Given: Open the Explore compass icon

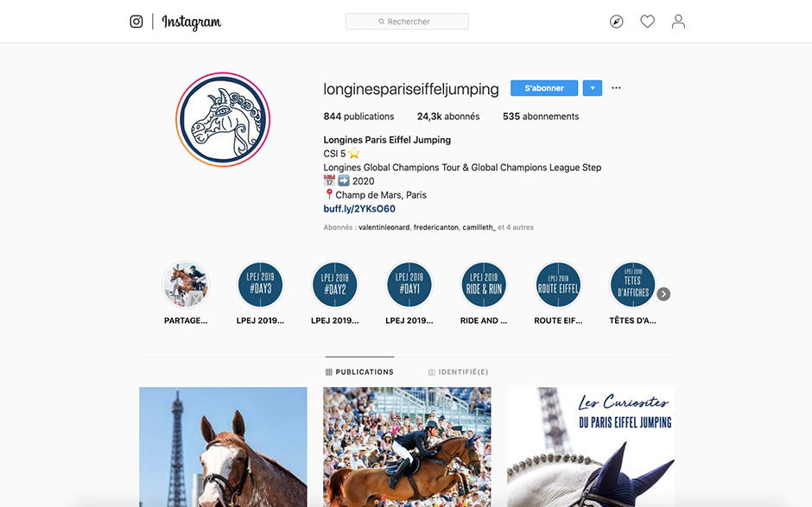Looking at the screenshot, I should [x=616, y=22].
